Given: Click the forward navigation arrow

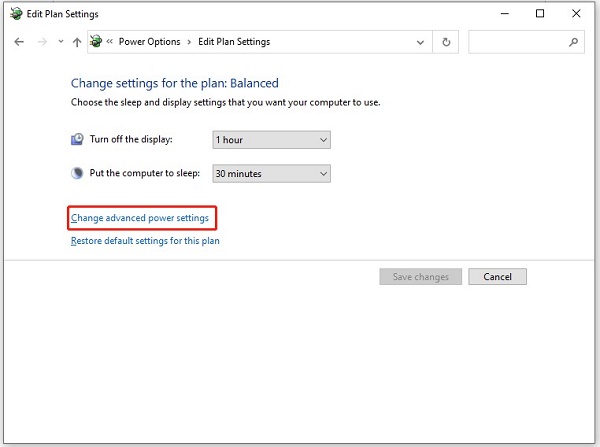Looking at the screenshot, I should (42, 42).
